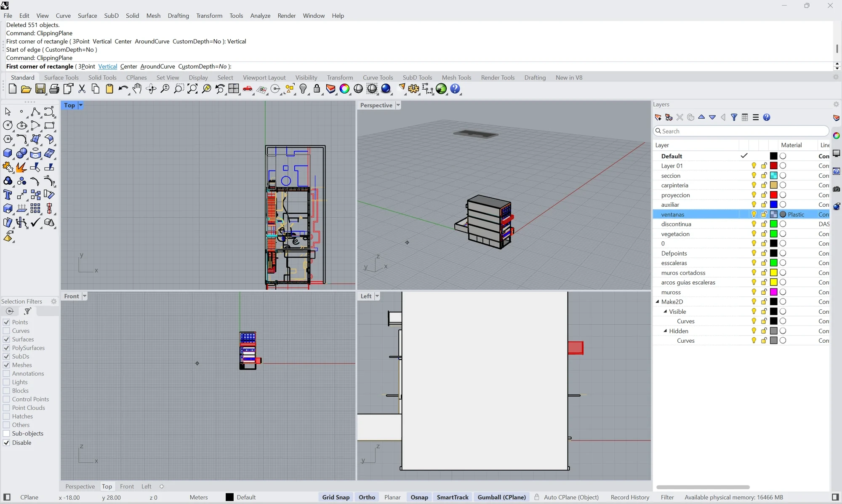Enable the Annotations selection filter

6,373
